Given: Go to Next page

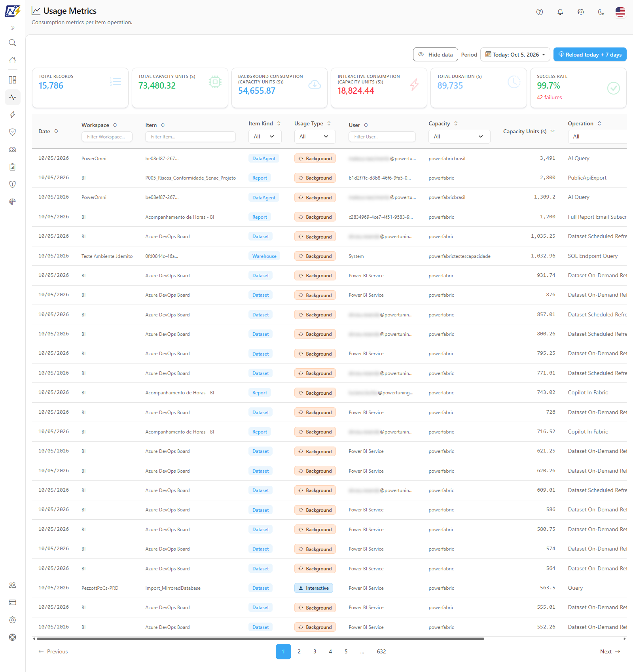Looking at the screenshot, I should [610, 651].
